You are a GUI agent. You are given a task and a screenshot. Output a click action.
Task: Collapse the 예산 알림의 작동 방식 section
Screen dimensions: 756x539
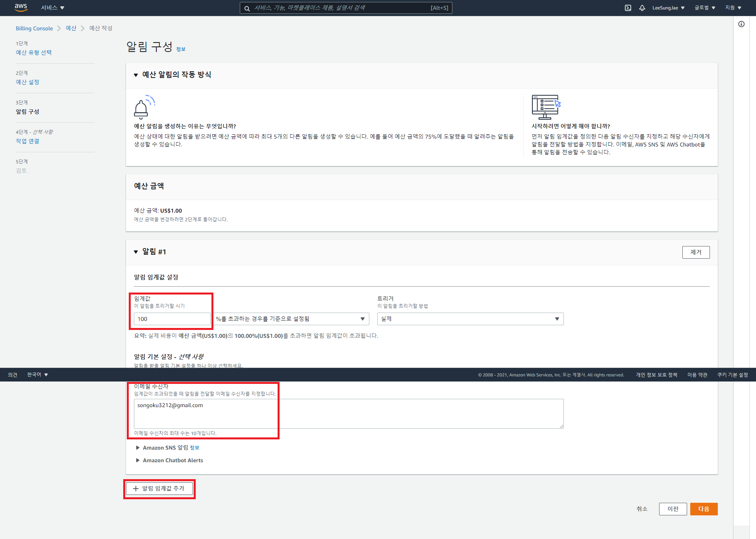[136, 75]
